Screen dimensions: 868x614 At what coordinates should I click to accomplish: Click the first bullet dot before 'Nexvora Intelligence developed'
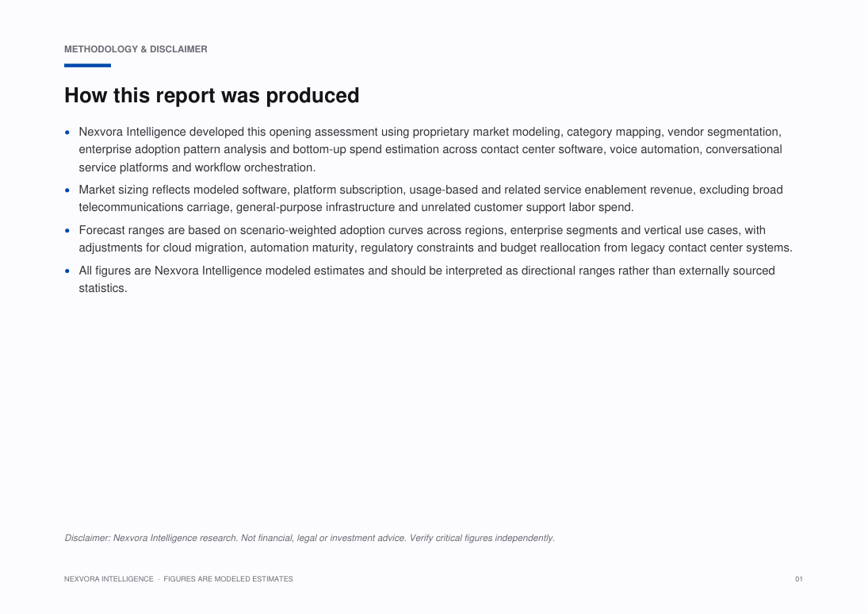click(67, 132)
